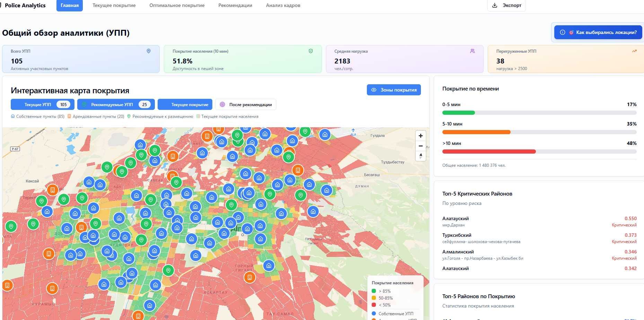Zoom in the map with plus button
The width and height of the screenshot is (644, 320).
pos(421,136)
